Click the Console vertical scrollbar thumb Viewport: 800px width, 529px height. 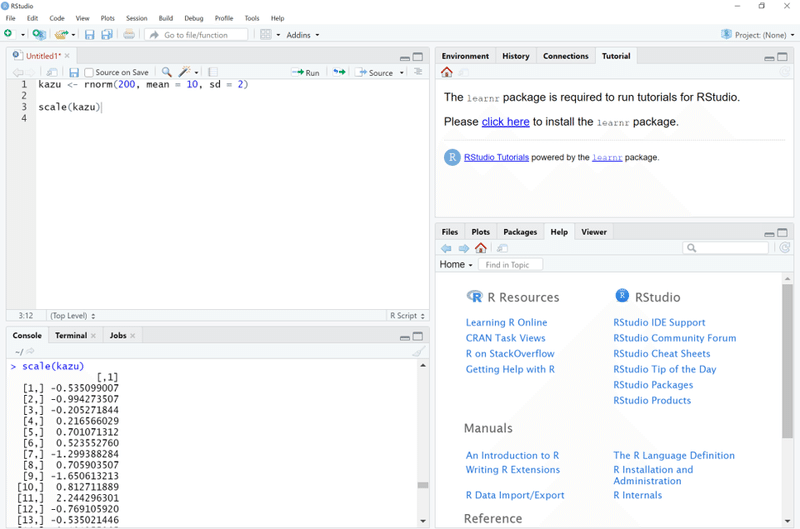[x=423, y=485]
